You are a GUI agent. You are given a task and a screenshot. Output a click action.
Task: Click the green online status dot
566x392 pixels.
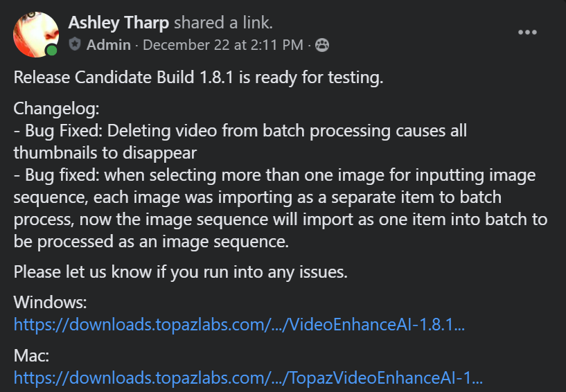(x=52, y=51)
